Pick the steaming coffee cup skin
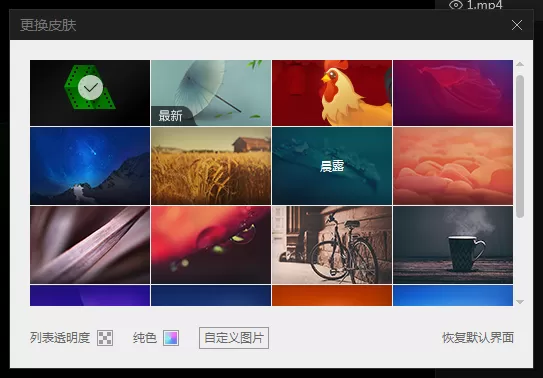Viewport: 543px width, 378px height. pyautogui.click(x=453, y=245)
